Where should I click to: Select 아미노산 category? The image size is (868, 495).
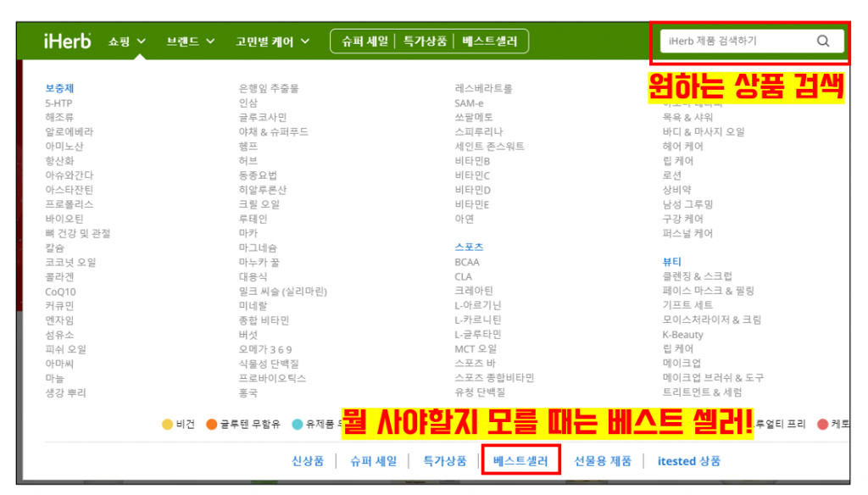click(x=64, y=146)
